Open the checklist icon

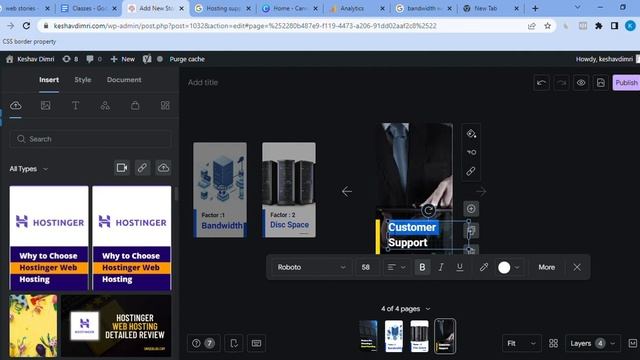[x=234, y=343]
